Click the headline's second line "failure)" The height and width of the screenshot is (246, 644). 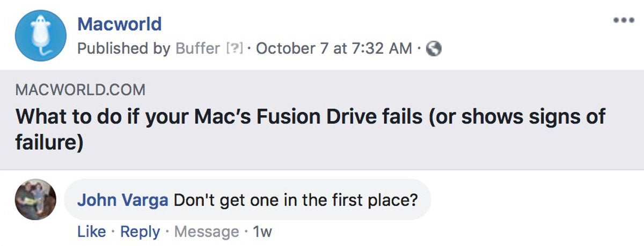coord(49,143)
